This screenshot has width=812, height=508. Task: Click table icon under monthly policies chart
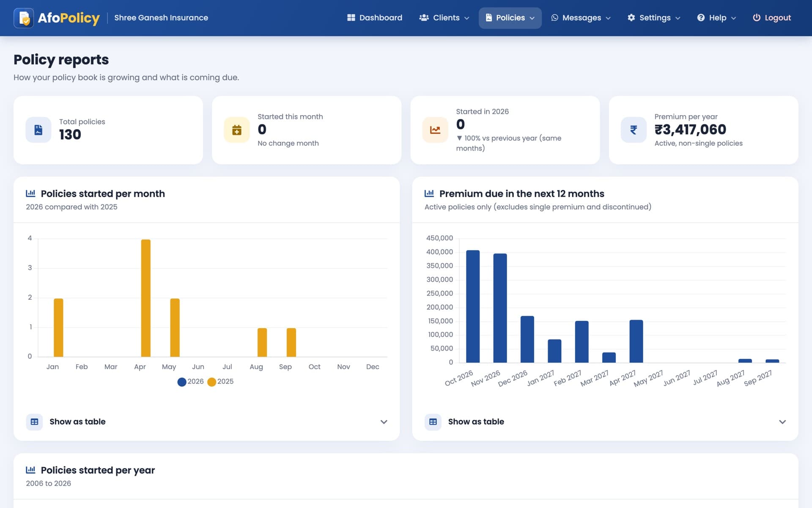(x=35, y=422)
